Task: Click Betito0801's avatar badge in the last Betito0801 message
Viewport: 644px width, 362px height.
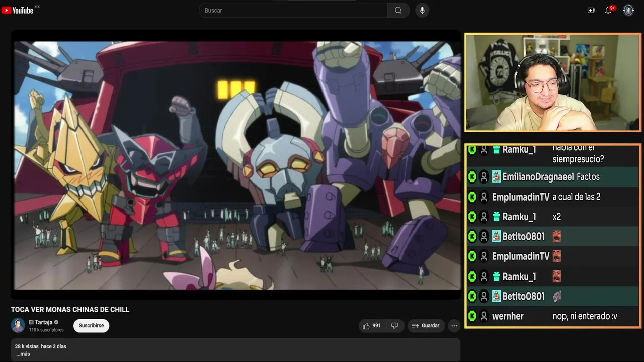Action: tap(497, 296)
